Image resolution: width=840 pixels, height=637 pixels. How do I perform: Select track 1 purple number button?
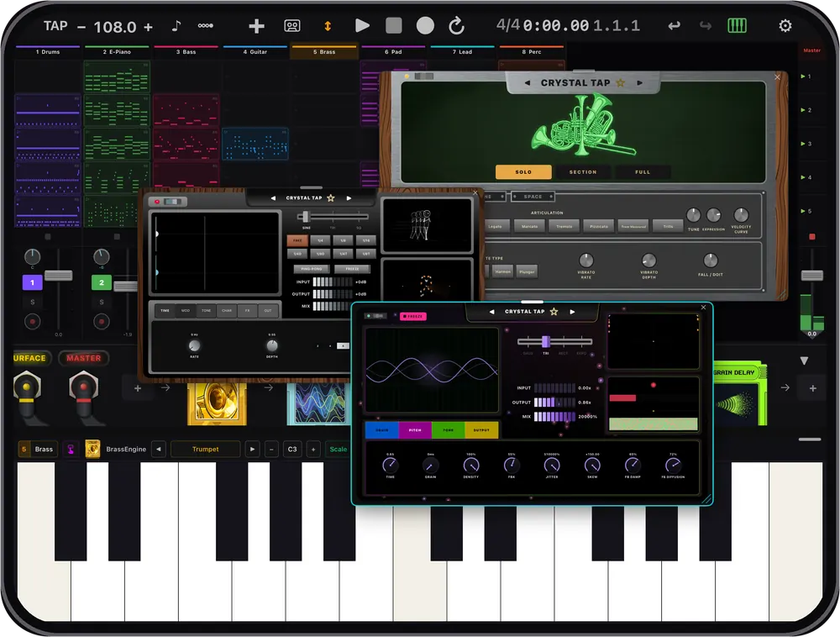point(32,282)
